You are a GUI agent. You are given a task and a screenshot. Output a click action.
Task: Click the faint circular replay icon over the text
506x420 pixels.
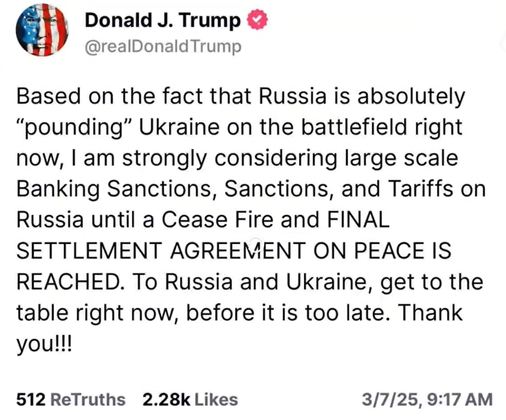pos(255,243)
